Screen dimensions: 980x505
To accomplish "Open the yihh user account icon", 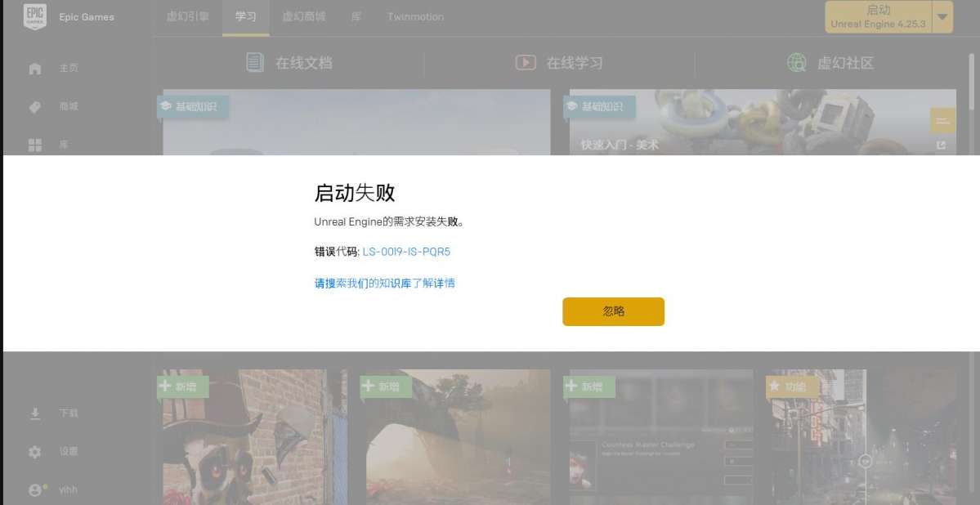I will [x=36, y=490].
